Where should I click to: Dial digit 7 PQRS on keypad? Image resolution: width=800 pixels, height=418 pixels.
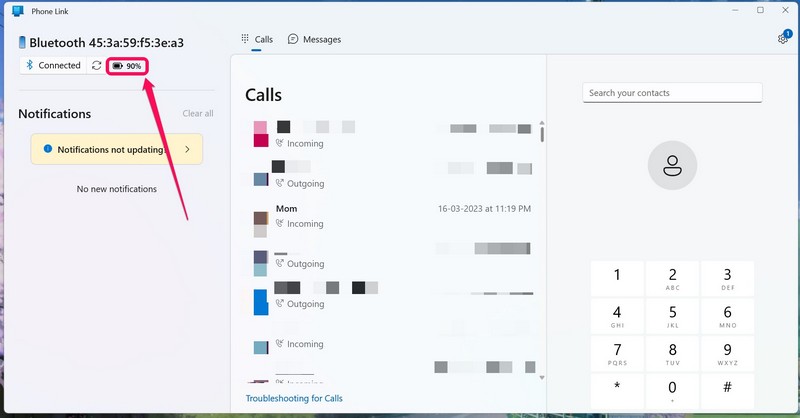click(x=617, y=354)
